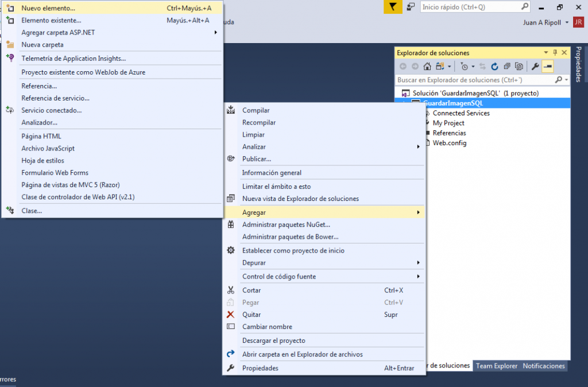Expand Solution Explorer search options dropdown

point(566,80)
